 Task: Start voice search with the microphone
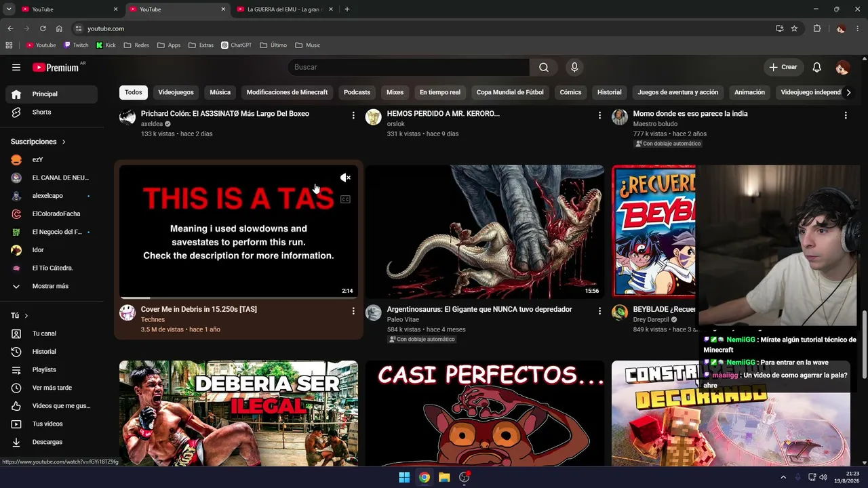coord(574,67)
